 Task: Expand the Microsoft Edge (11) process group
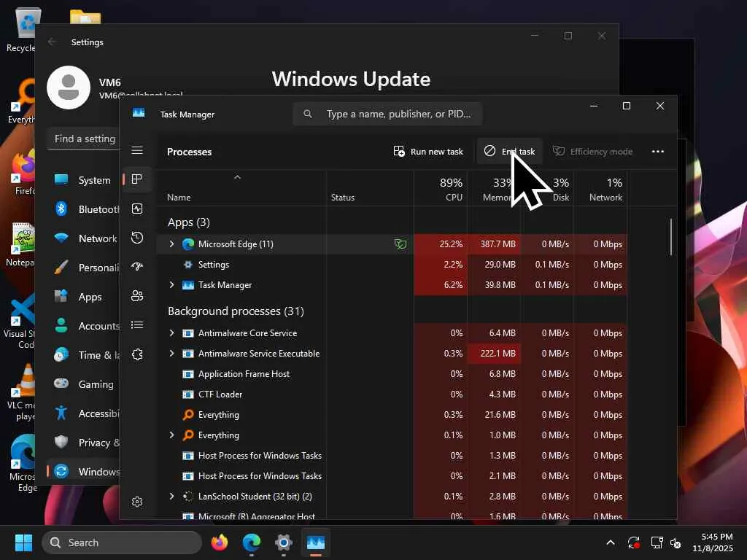(x=172, y=244)
